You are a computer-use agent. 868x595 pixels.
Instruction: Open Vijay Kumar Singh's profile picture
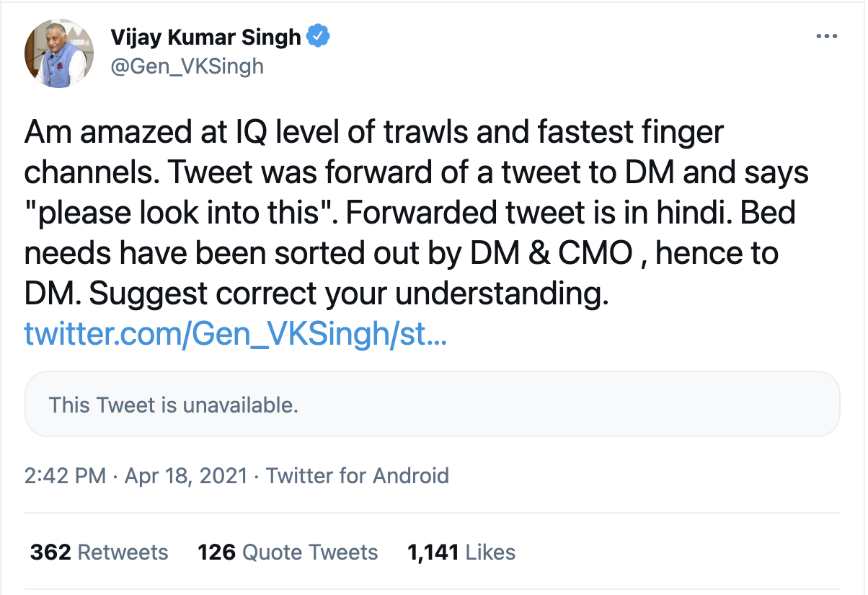tap(59, 54)
